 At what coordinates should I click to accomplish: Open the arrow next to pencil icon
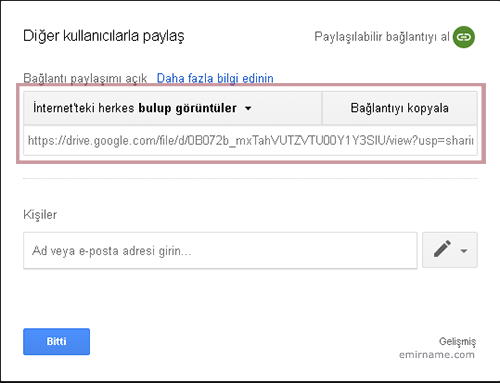tap(464, 251)
